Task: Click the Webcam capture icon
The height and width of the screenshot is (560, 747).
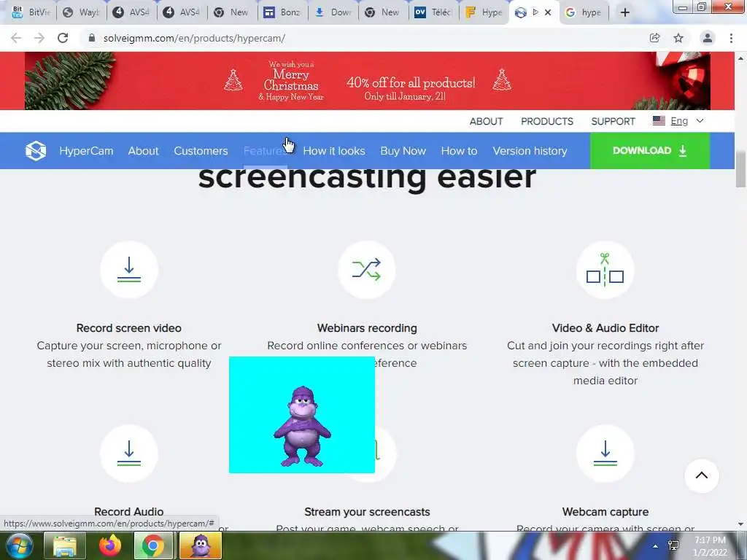Action: 605,454
